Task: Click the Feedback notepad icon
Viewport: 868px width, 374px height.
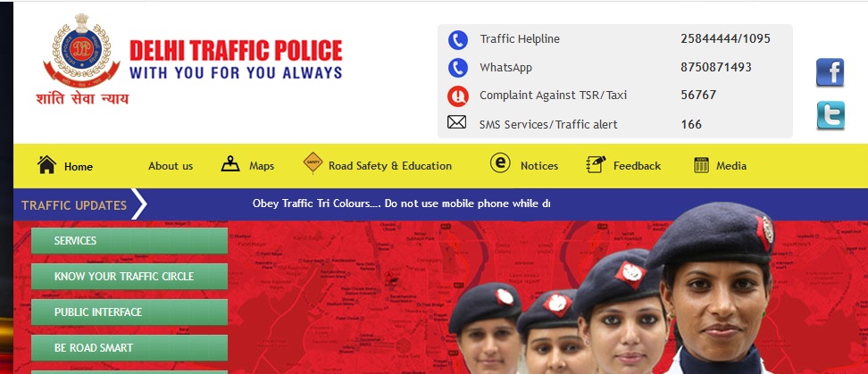Action: (x=596, y=164)
